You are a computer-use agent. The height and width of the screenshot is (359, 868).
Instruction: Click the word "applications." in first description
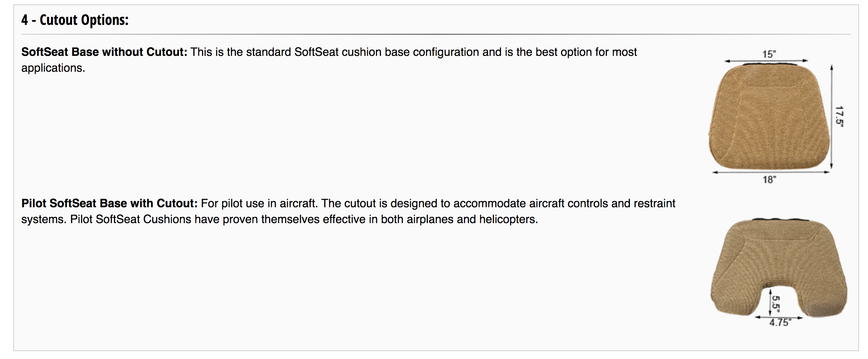point(53,68)
